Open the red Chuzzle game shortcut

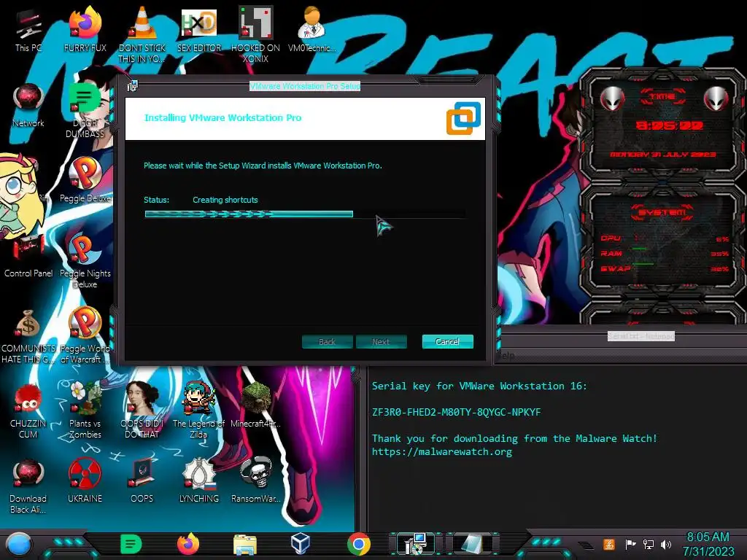click(x=28, y=411)
